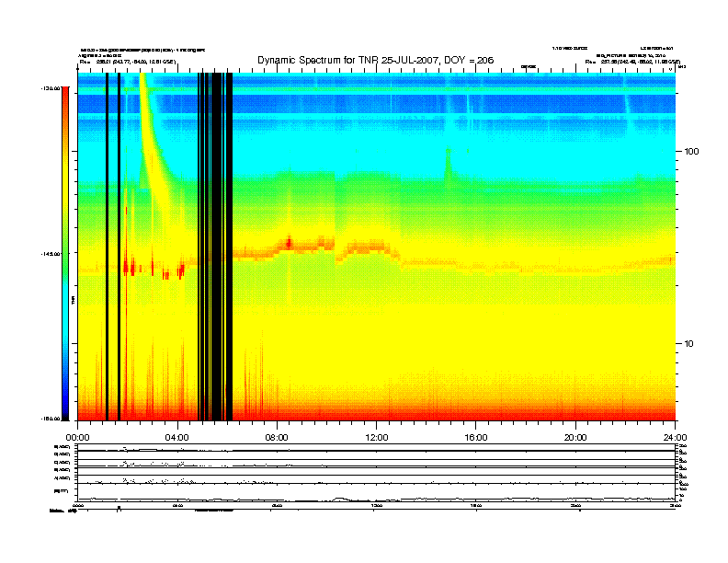
Task: Click the plot title "Dynamic Spectrum for TNR 25-JUL-2007, DOY = 206"
Action: (376, 61)
